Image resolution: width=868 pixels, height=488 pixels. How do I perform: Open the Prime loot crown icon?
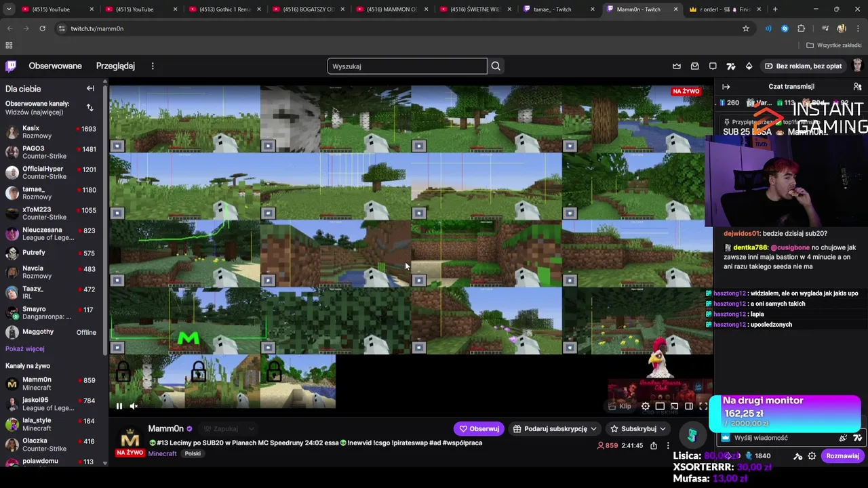pyautogui.click(x=677, y=66)
